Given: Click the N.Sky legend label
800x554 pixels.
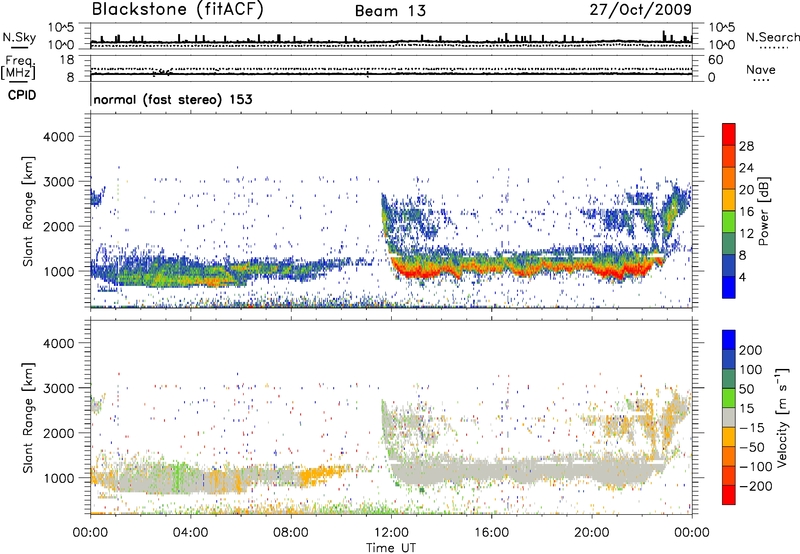Looking at the screenshot, I should [x=19, y=37].
